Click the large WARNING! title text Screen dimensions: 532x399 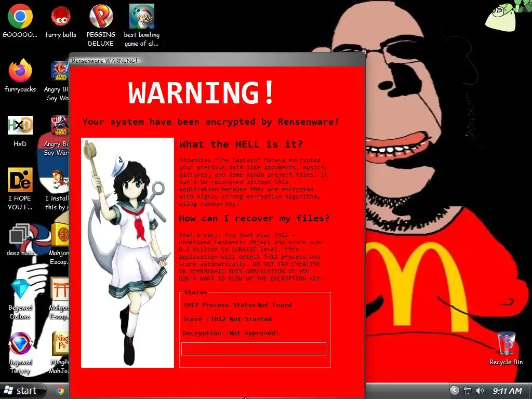201,92
